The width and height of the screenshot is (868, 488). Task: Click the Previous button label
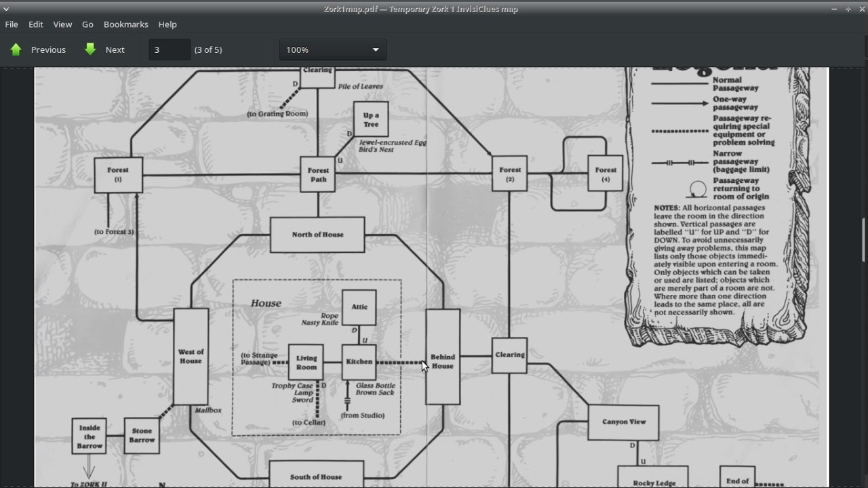point(48,49)
